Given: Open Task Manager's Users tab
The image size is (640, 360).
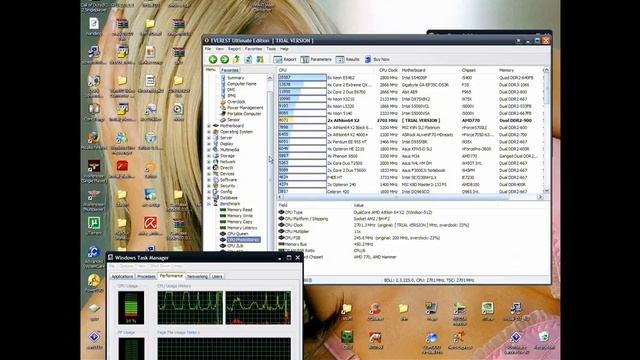Looking at the screenshot, I should [x=217, y=277].
